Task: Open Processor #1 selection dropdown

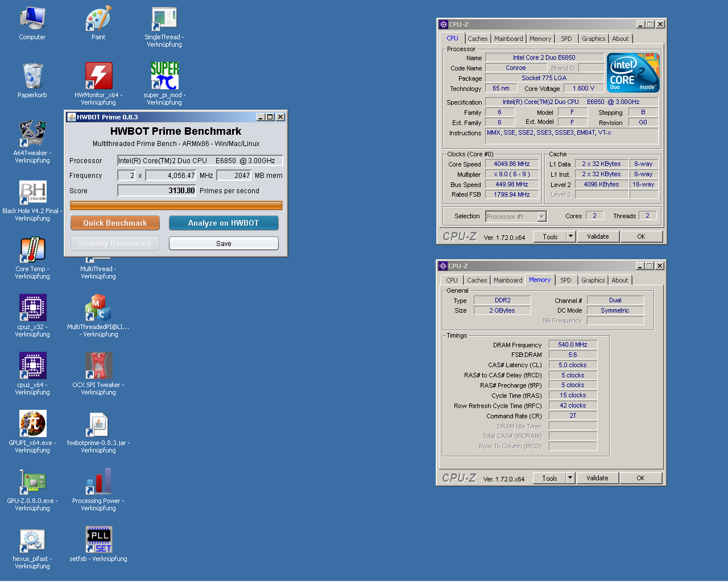Action: coord(516,217)
